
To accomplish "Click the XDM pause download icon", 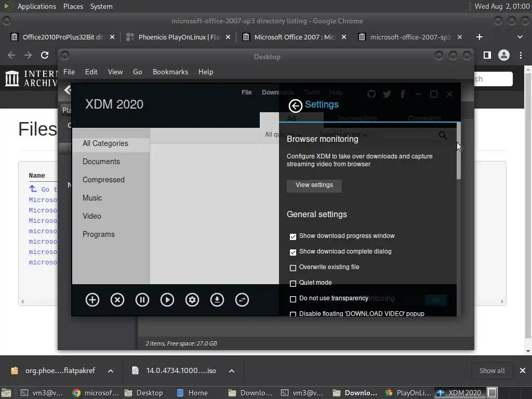I will 142,300.
